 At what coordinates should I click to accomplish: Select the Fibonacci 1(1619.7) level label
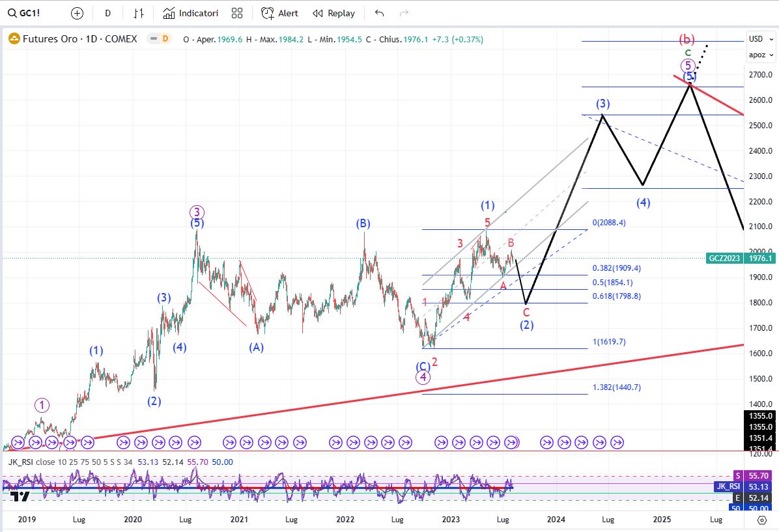tap(609, 342)
